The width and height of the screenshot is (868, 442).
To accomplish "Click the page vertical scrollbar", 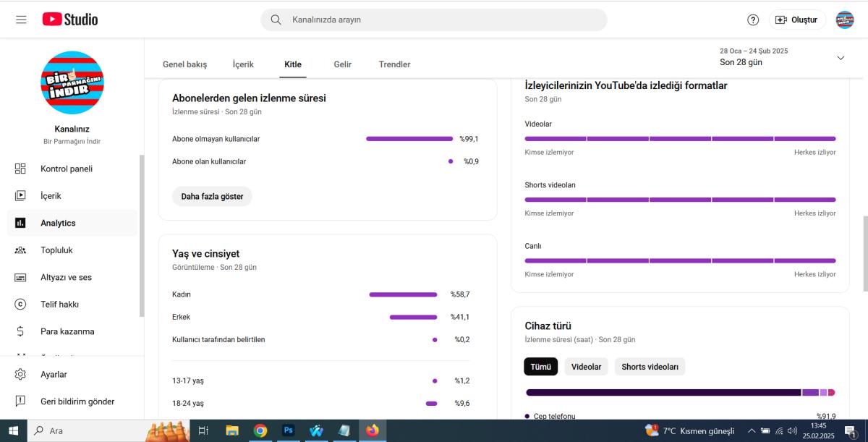I will [865, 253].
